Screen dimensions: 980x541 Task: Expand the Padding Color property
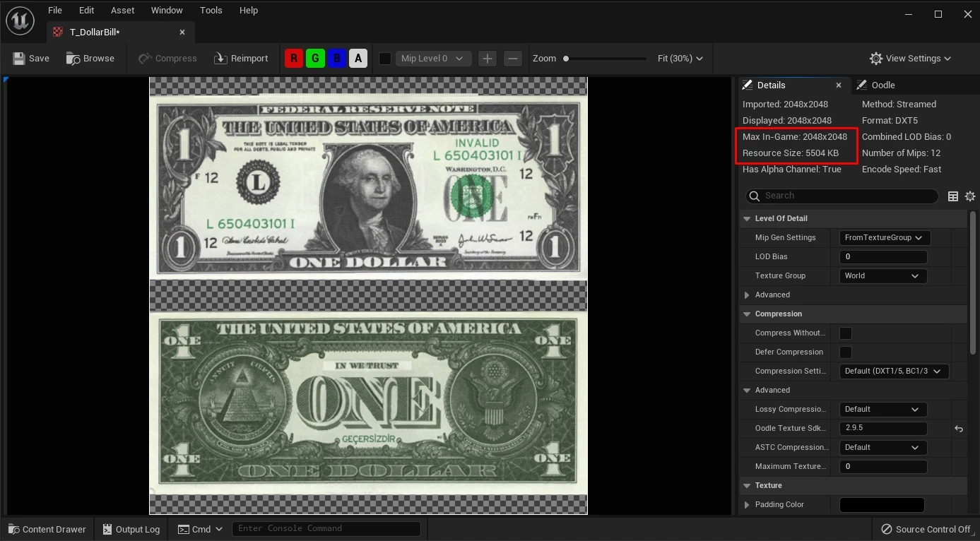pos(747,505)
